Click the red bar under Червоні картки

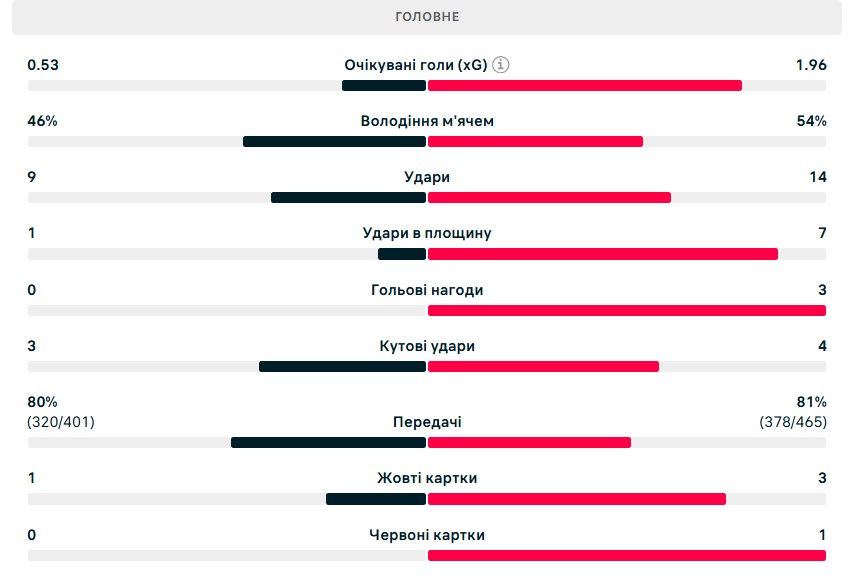[627, 555]
